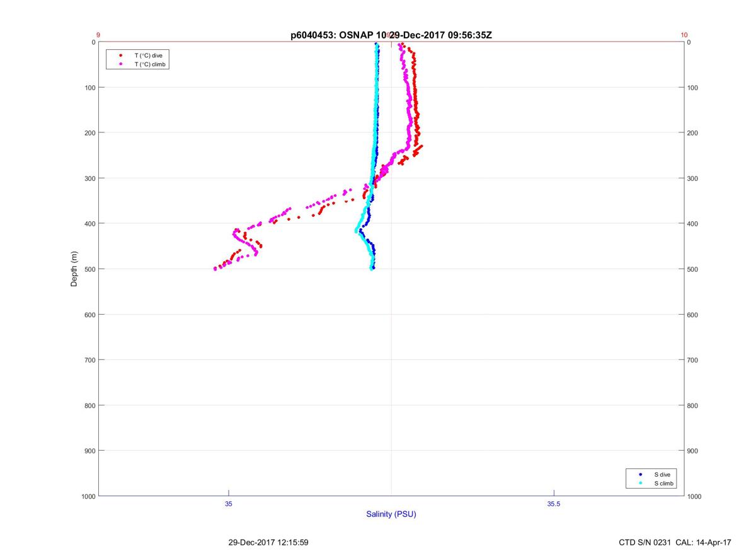Click the left-axis depth tick label 200
Viewport: 756px width, 558px height.
pos(90,133)
